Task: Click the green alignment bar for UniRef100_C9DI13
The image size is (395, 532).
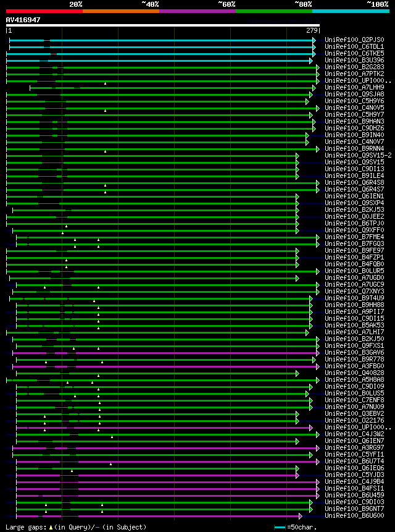Action: [x=152, y=169]
